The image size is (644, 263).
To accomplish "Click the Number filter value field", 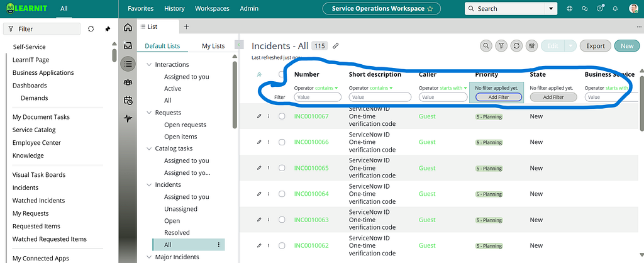I will (318, 98).
